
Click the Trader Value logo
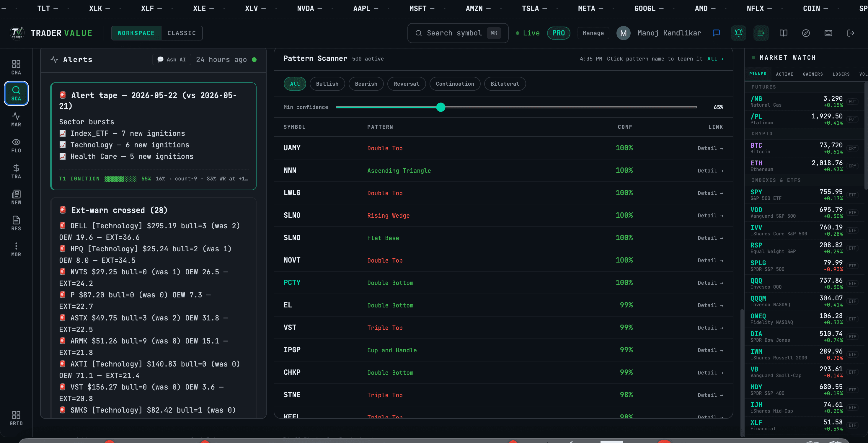pyautogui.click(x=17, y=33)
